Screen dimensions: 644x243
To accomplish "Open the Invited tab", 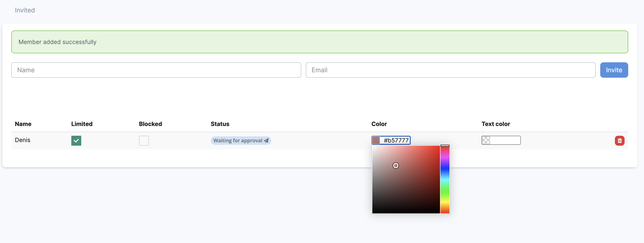I will [x=25, y=10].
